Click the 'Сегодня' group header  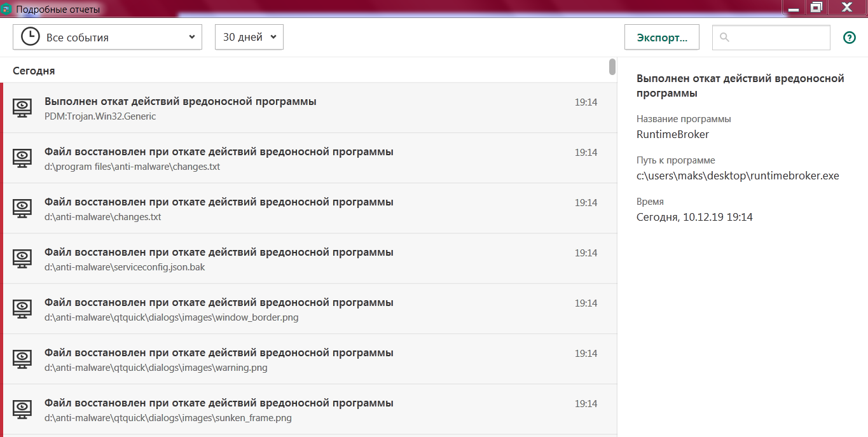coord(34,71)
